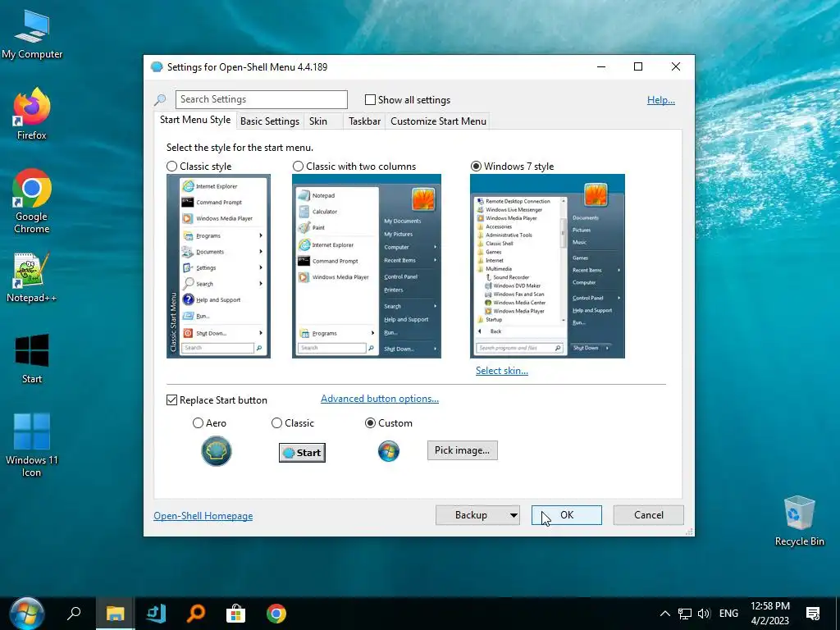Open File Explorer from the taskbar
The image size is (840, 630).
point(115,614)
